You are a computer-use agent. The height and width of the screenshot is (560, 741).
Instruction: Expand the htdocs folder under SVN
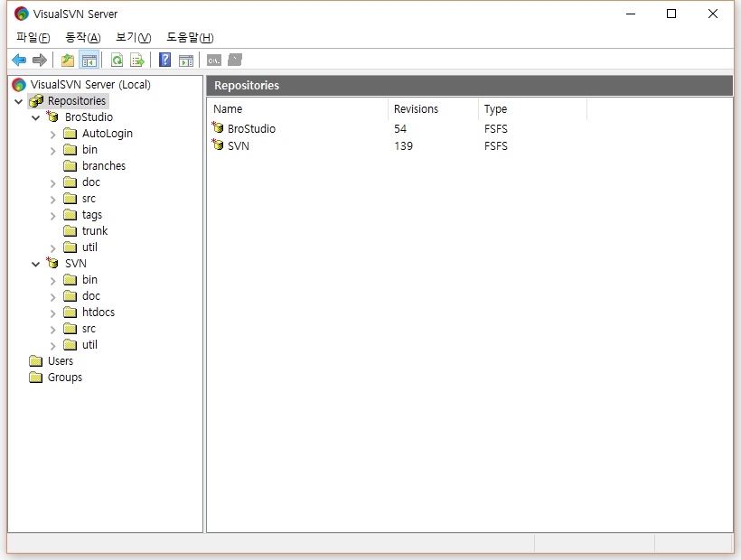[x=53, y=313]
